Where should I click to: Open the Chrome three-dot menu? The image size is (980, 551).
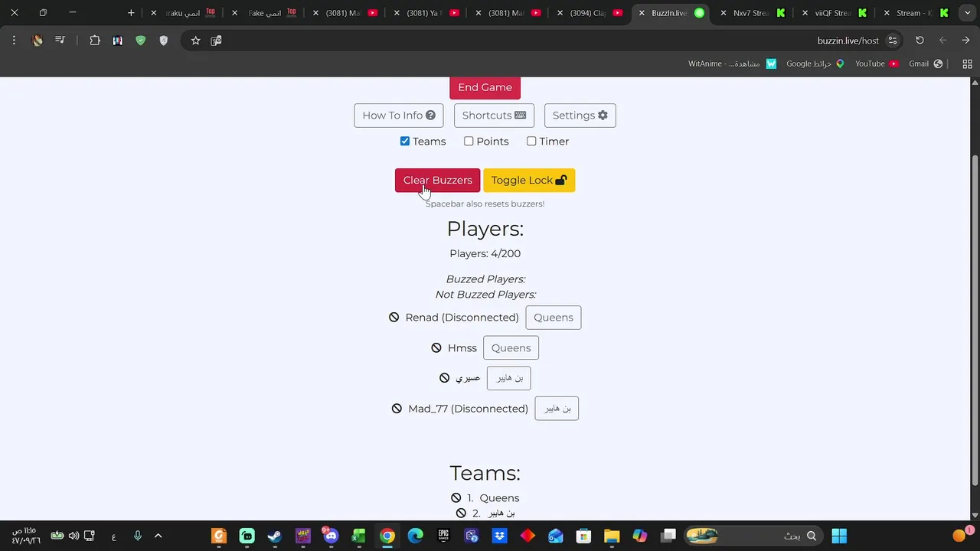coord(14,41)
